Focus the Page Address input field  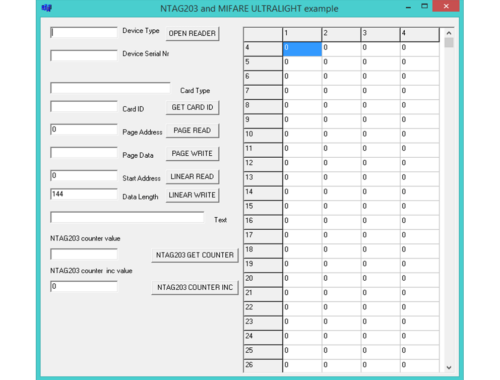(84, 130)
